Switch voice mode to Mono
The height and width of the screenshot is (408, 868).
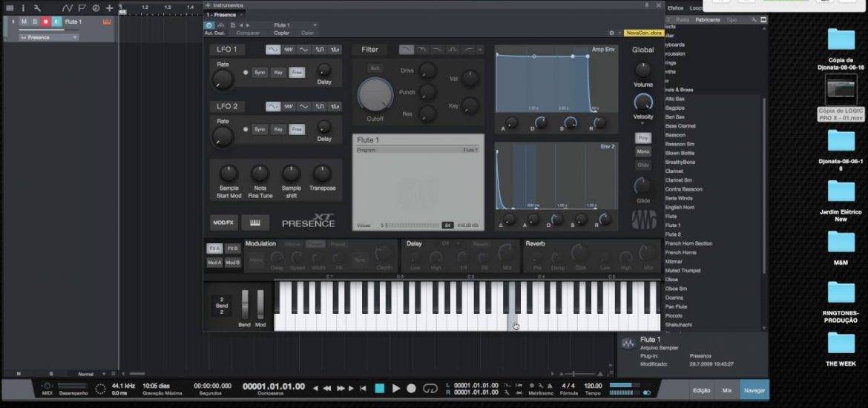pos(642,151)
